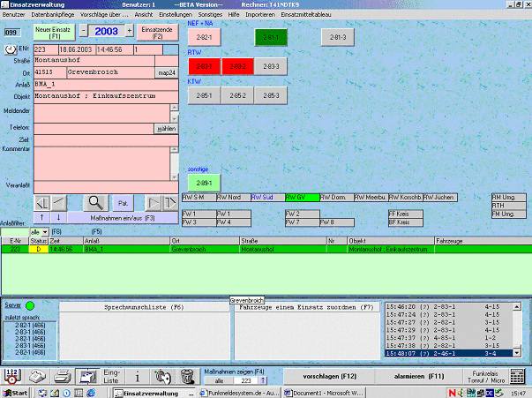Click the green RW GV station indicator
The height and width of the screenshot is (398, 532).
[x=302, y=197]
